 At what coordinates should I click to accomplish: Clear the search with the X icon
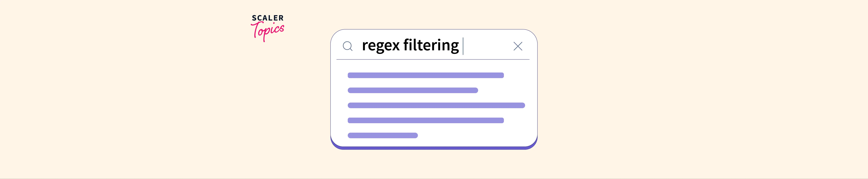pyautogui.click(x=518, y=46)
